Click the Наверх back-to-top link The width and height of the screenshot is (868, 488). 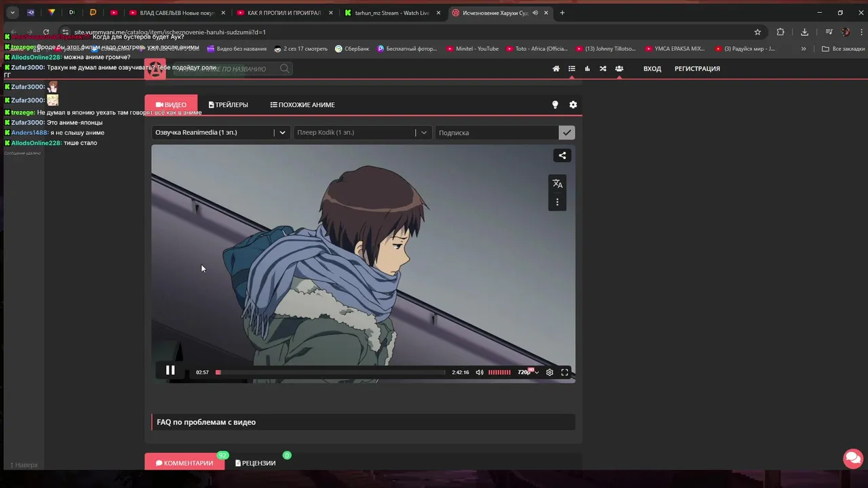point(24,465)
